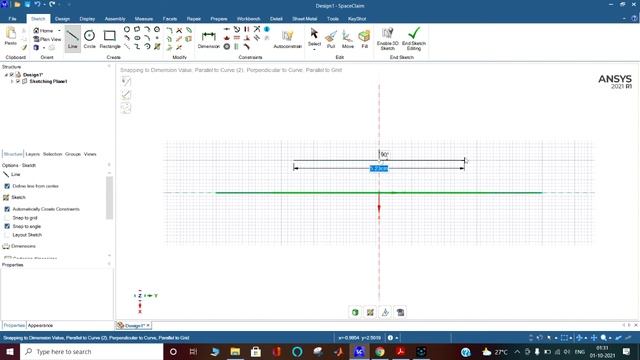The width and height of the screenshot is (640, 360).
Task: Open the Layers panel tab
Action: [33, 154]
